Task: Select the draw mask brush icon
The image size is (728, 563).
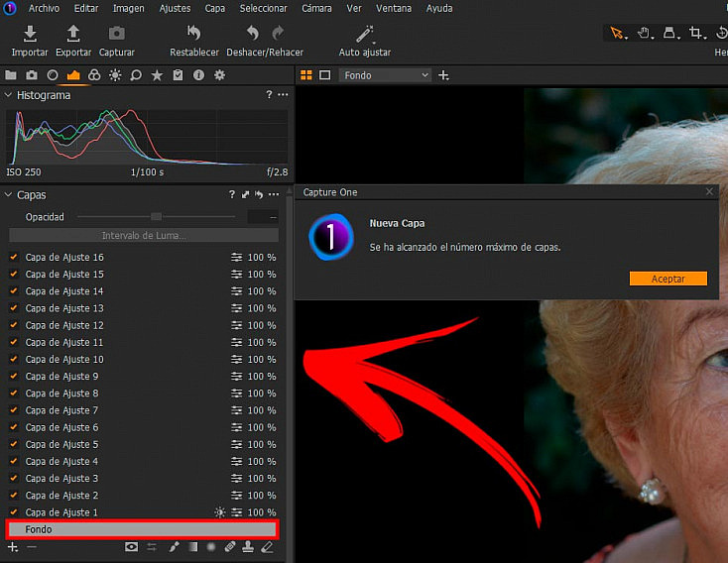Action: click(175, 547)
